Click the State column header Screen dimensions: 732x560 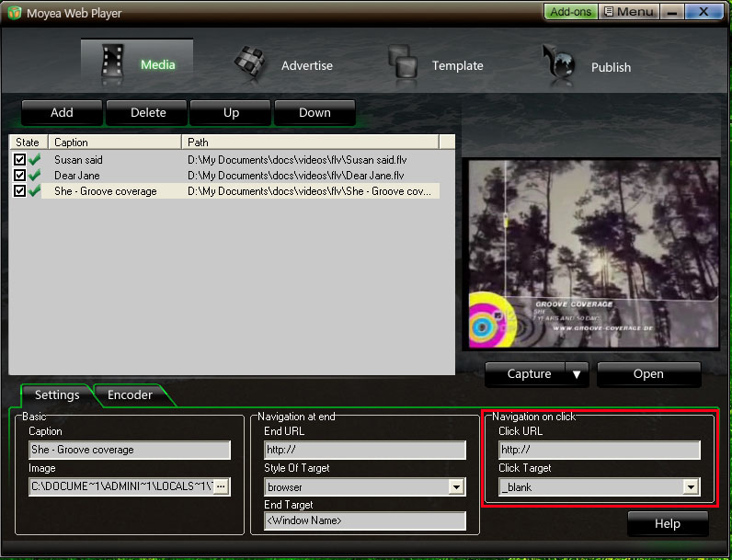point(28,143)
